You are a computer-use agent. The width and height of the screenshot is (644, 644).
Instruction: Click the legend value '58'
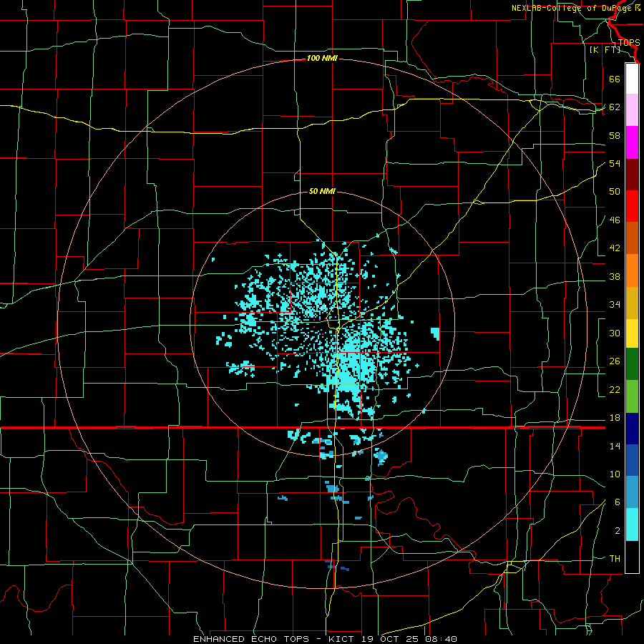(615, 135)
